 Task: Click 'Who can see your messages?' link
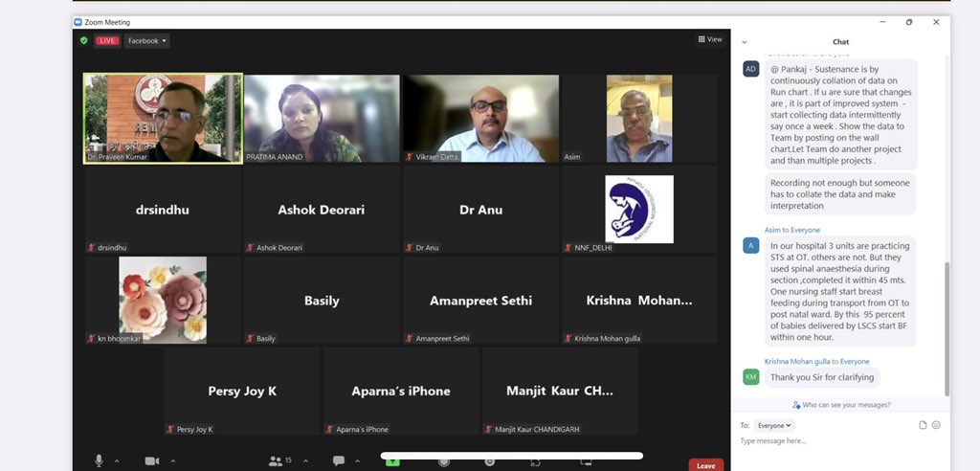pos(841,405)
